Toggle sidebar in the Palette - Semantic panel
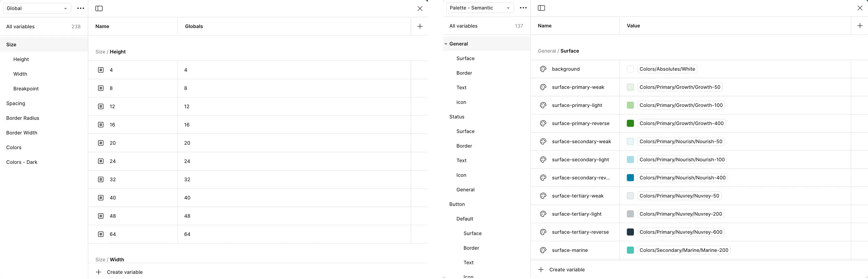The image size is (868, 279). (541, 8)
